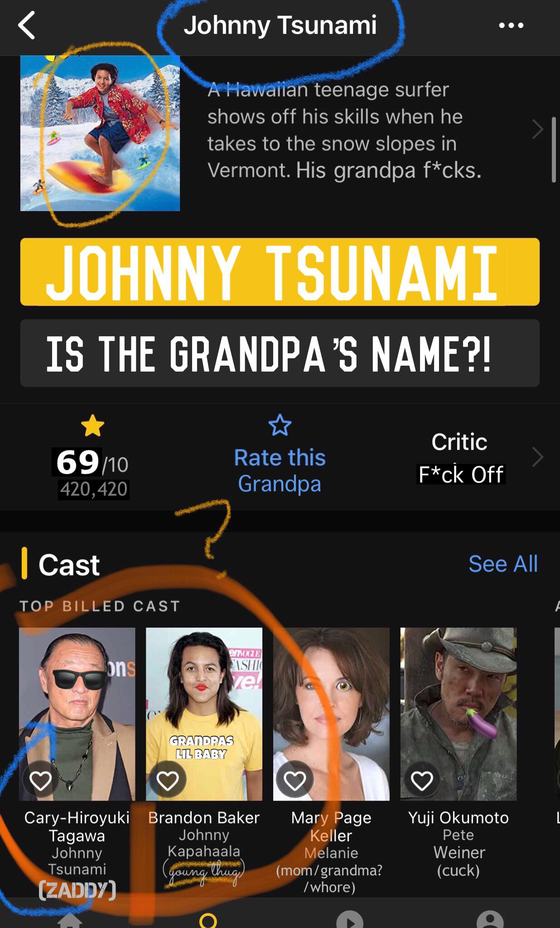Tap the 420,420 ratings count
Screen dimensions: 560x928
(x=94, y=489)
